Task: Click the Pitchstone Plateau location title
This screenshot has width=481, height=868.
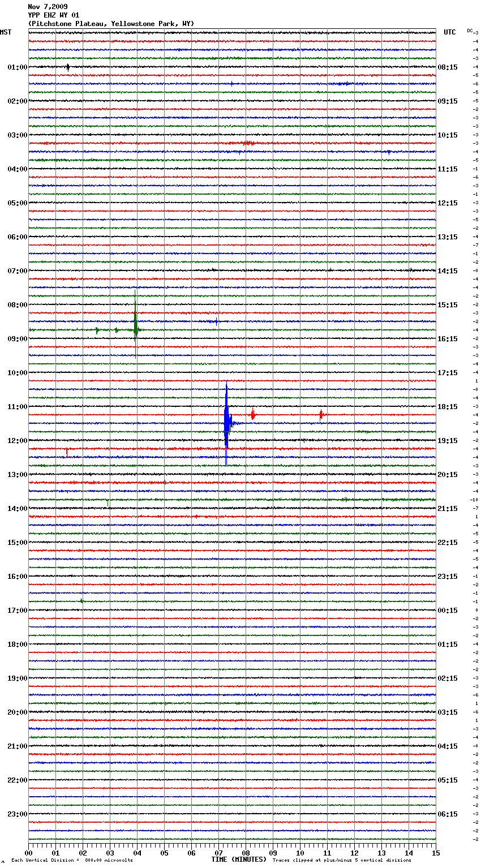Action: coord(111,24)
